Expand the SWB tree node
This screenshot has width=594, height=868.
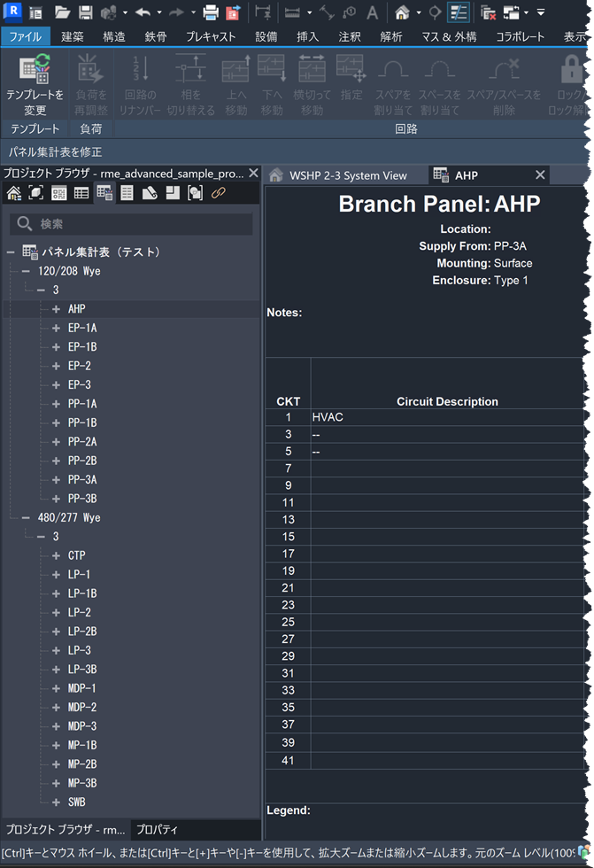[56, 802]
